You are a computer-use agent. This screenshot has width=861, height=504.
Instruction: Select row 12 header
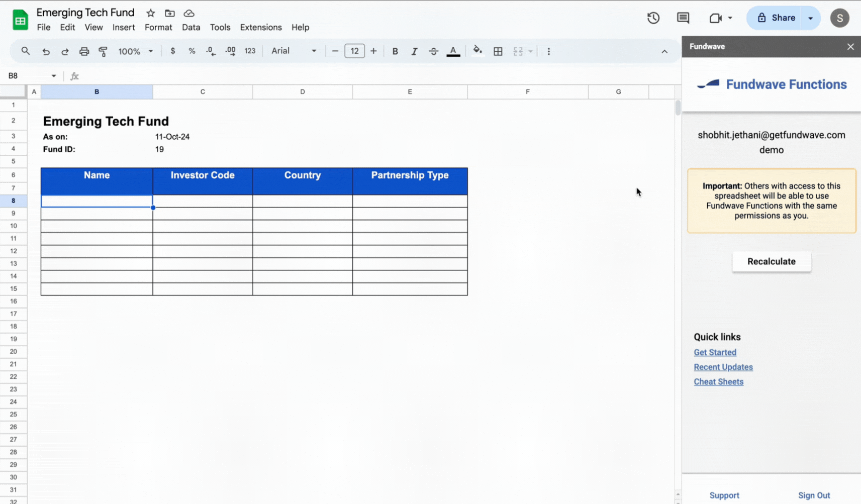point(13,251)
